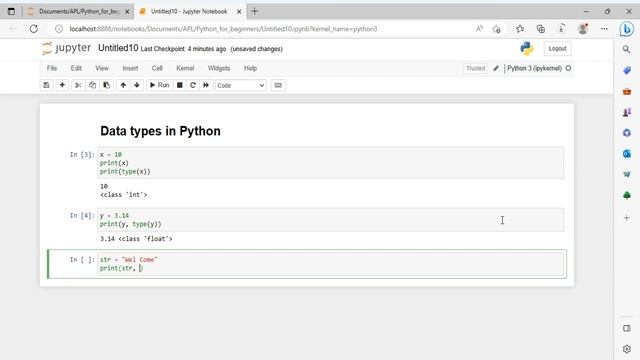Open the Help menu
The height and width of the screenshot is (360, 640).
click(x=250, y=68)
